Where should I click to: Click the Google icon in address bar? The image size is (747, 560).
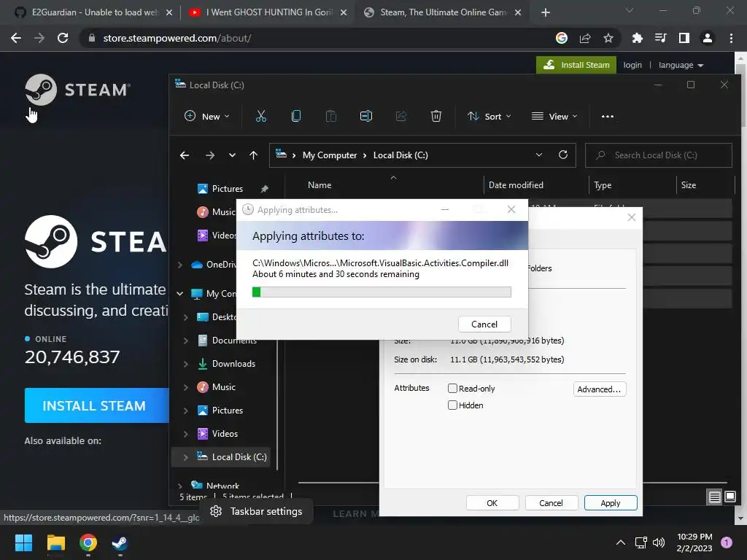pos(562,38)
